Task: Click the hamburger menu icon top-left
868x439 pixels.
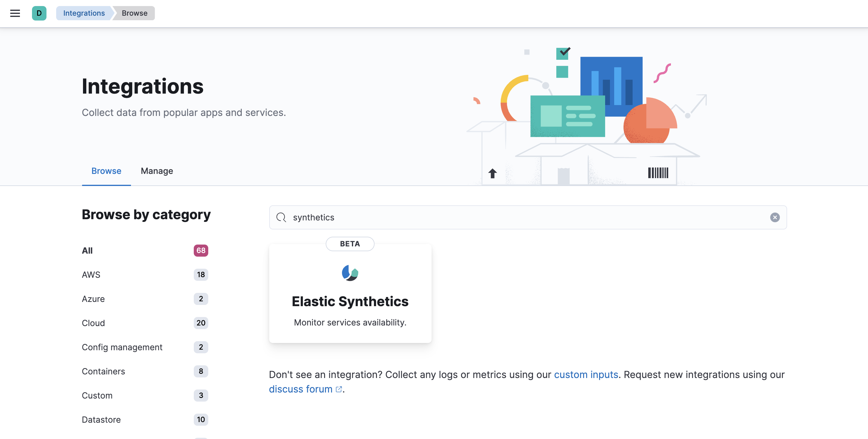Action: pos(15,13)
